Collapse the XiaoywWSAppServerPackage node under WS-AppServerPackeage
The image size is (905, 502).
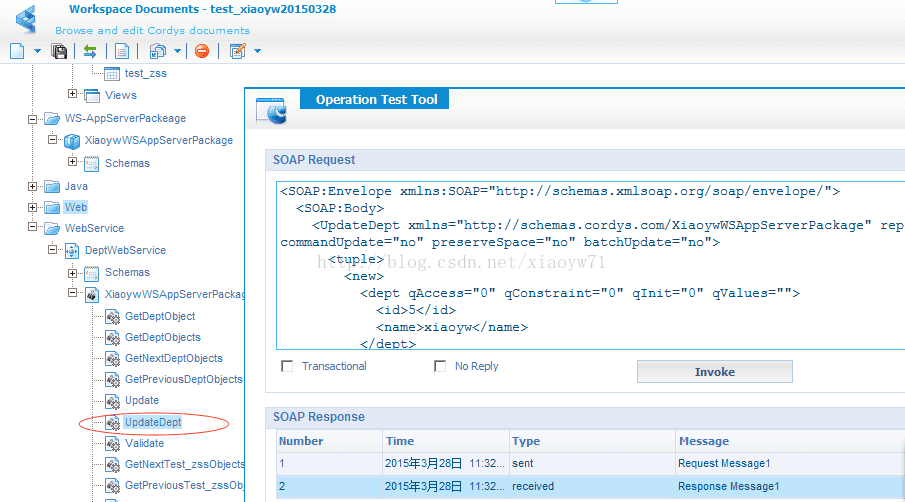click(53, 140)
